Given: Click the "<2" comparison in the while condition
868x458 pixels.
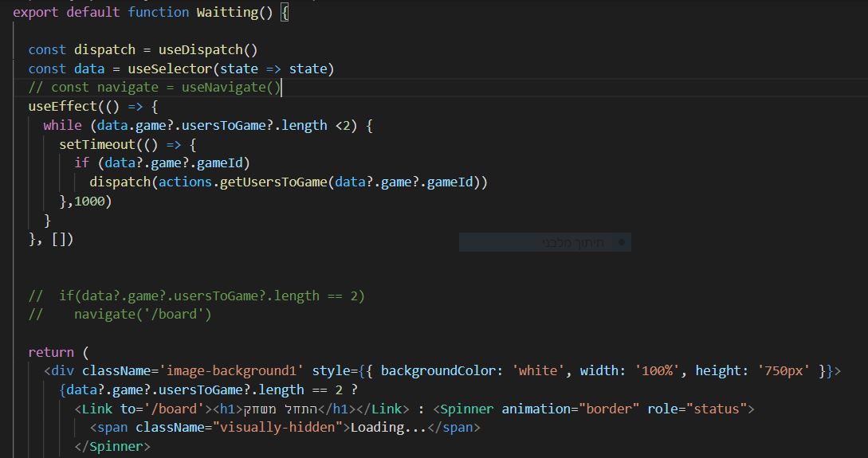Looking at the screenshot, I should (343, 126).
